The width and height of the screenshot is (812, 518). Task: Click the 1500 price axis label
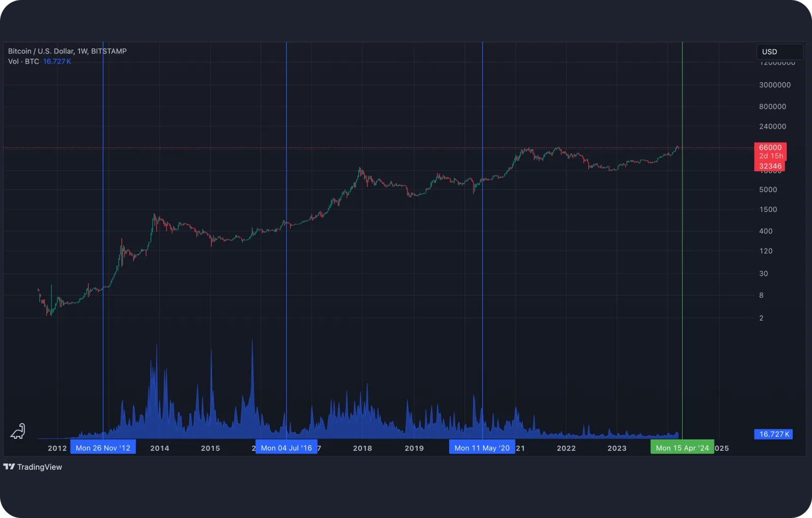click(x=768, y=209)
